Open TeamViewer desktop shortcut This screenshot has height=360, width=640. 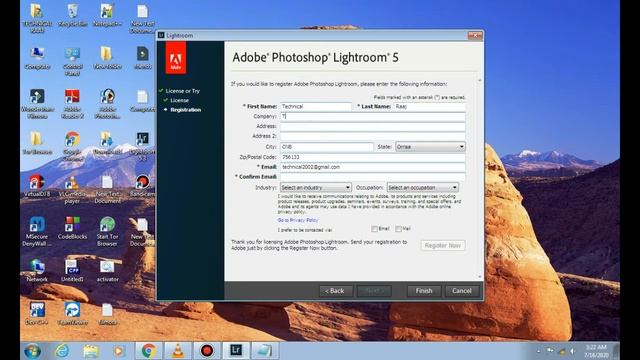tap(72, 313)
